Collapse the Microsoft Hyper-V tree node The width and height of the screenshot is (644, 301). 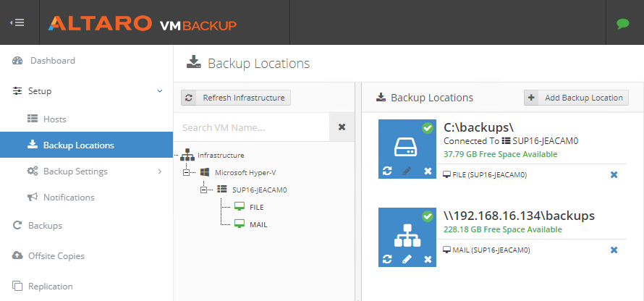click(x=187, y=173)
